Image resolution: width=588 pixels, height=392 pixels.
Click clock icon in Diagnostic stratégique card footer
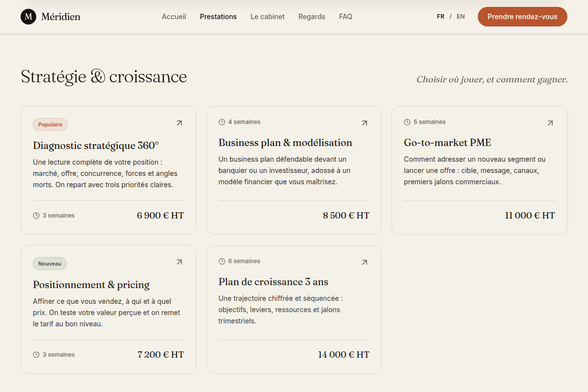click(36, 216)
